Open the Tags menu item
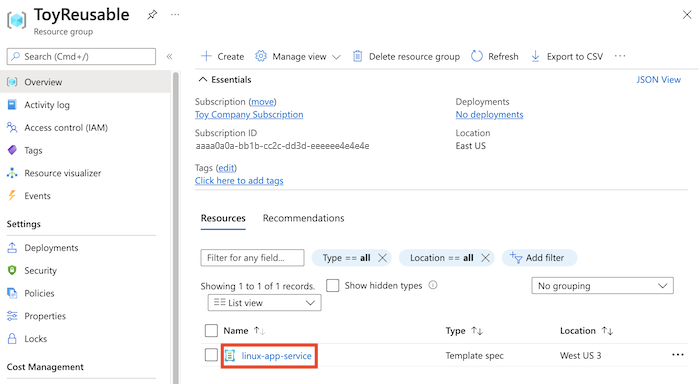Image resolution: width=700 pixels, height=384 pixels. point(33,150)
